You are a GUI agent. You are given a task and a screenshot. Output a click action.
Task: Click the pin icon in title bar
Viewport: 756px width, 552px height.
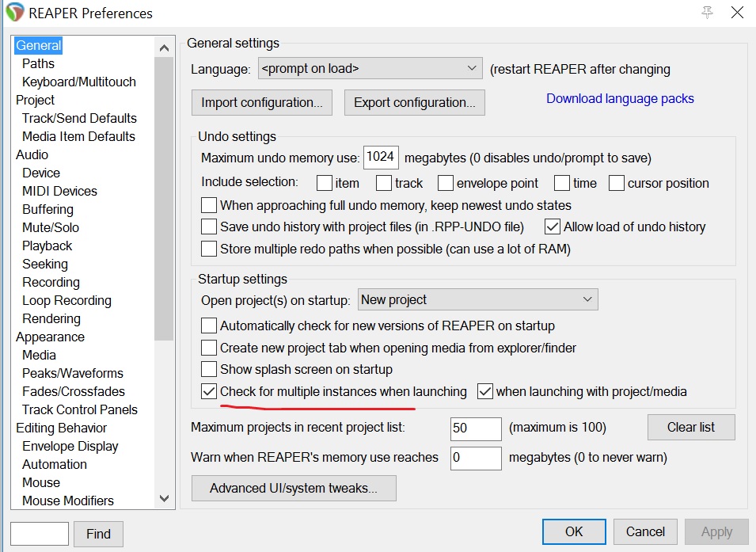[x=707, y=13]
